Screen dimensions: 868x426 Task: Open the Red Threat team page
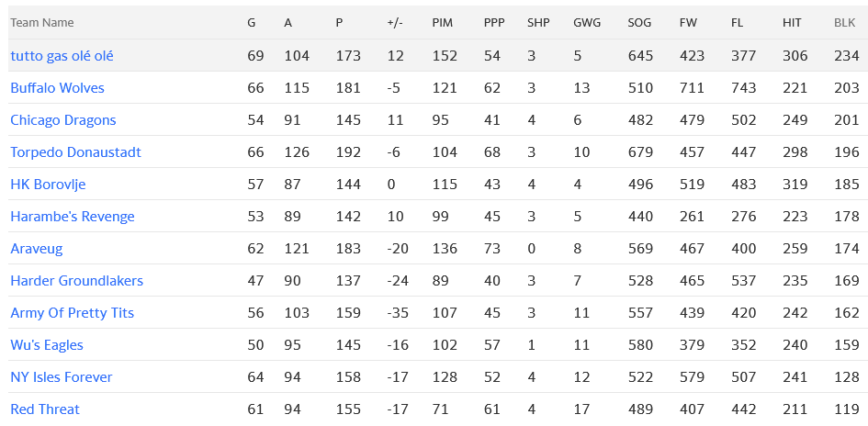coord(45,409)
